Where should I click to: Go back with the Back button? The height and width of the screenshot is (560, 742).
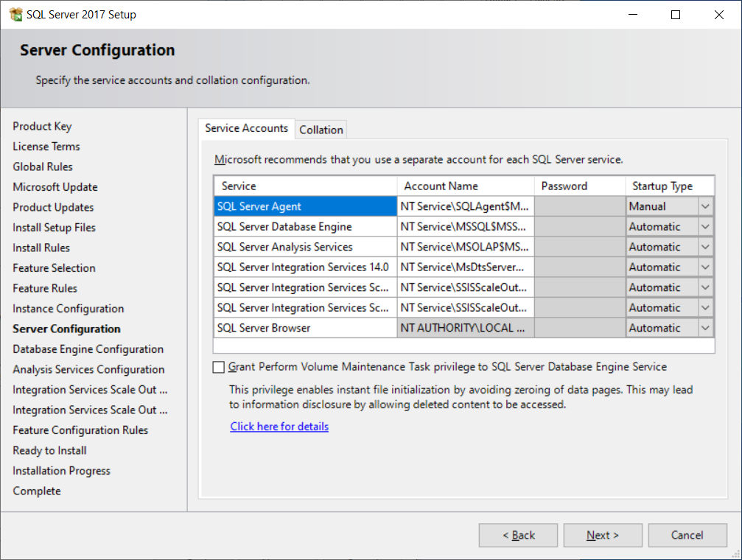[x=518, y=536]
